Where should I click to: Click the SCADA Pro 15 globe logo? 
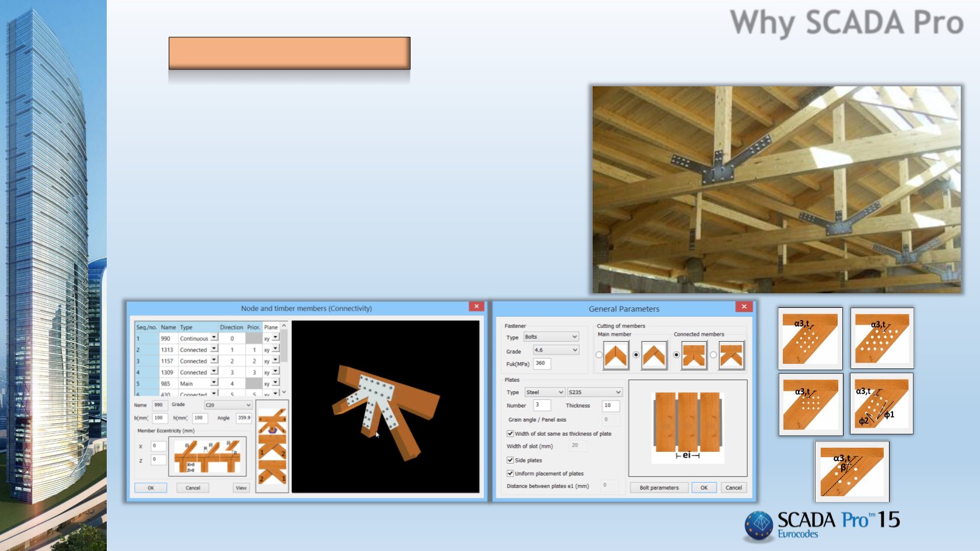[x=758, y=526]
